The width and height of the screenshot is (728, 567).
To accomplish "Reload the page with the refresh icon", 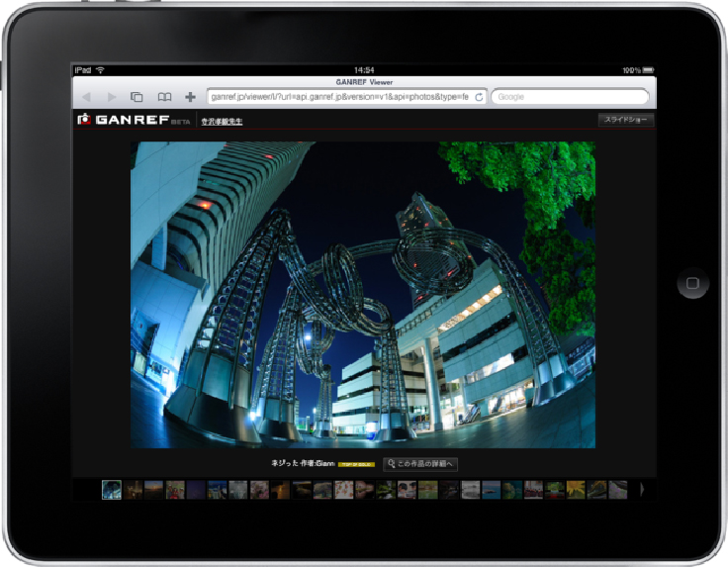I will coord(479,97).
